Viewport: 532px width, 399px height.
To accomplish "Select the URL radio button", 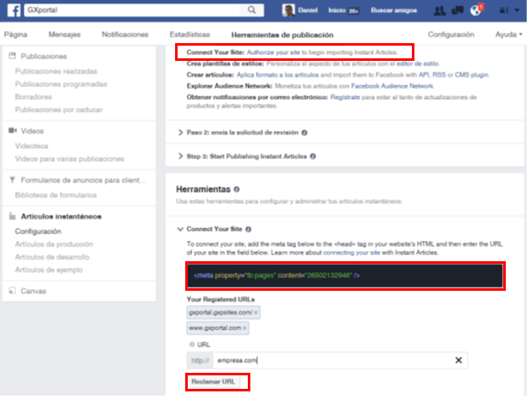I will (x=191, y=345).
